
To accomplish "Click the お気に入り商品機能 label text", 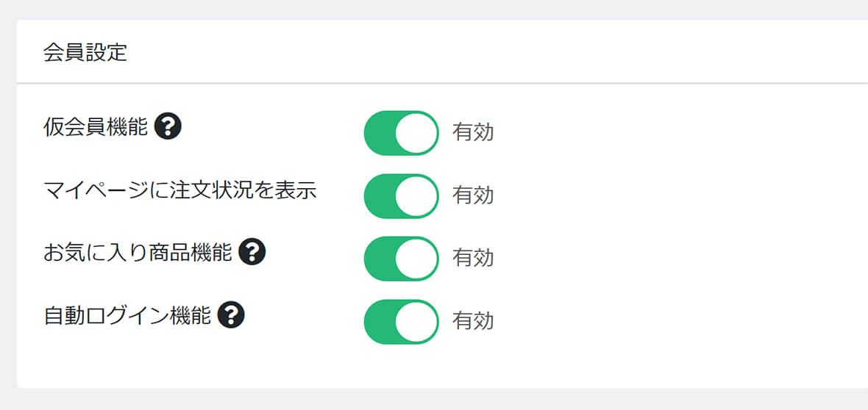I will pos(138,253).
